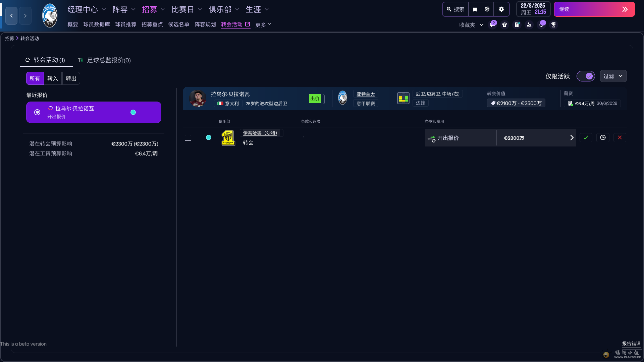Open messages inbox icon with badge 2
Image resolution: width=644 pixels, height=362 pixels.
492,25
